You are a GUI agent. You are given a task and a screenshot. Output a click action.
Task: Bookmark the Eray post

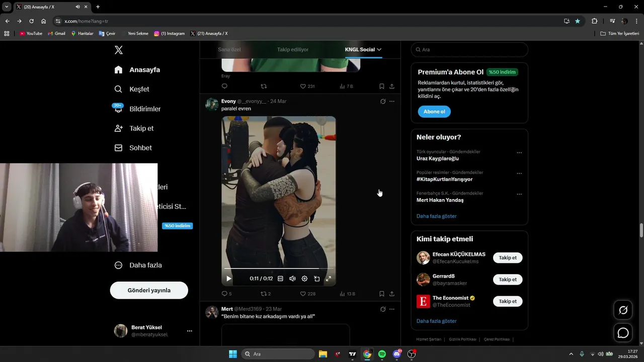pyautogui.click(x=382, y=86)
